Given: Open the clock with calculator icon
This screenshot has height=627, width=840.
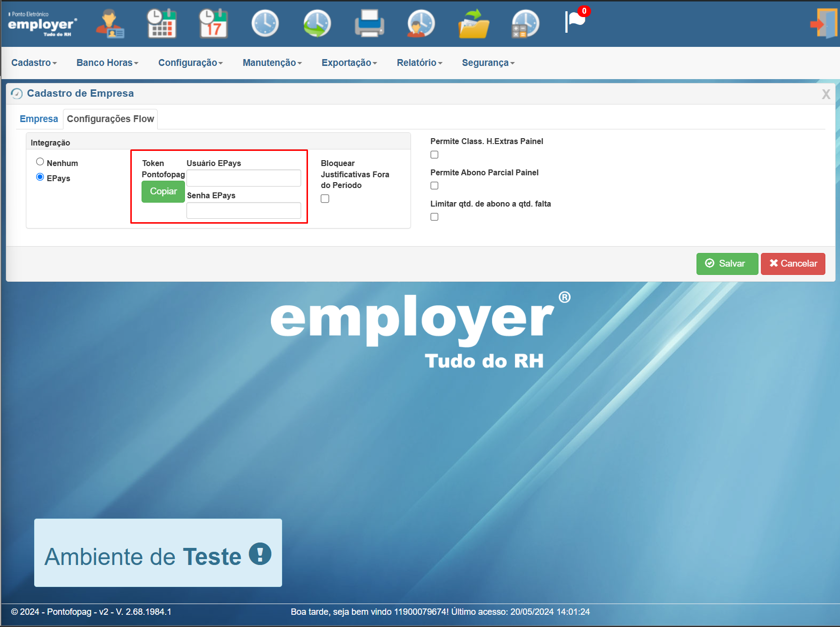Looking at the screenshot, I should pyautogui.click(x=525, y=23).
